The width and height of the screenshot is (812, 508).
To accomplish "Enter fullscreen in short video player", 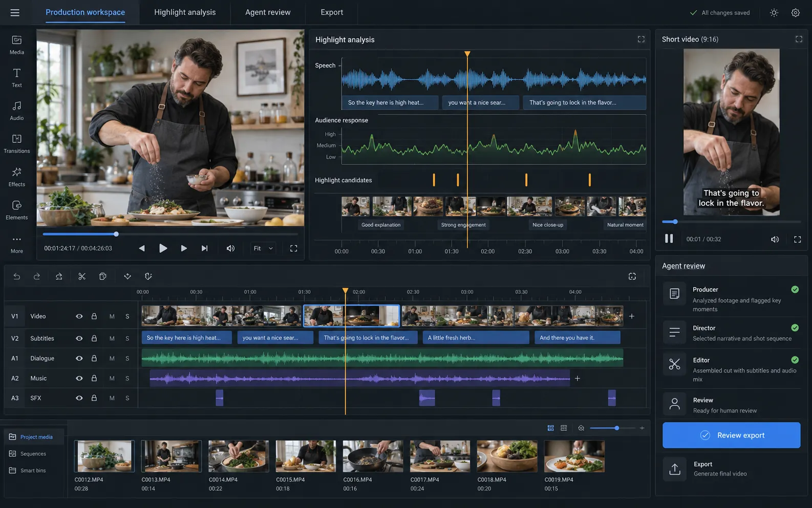I will click(797, 239).
